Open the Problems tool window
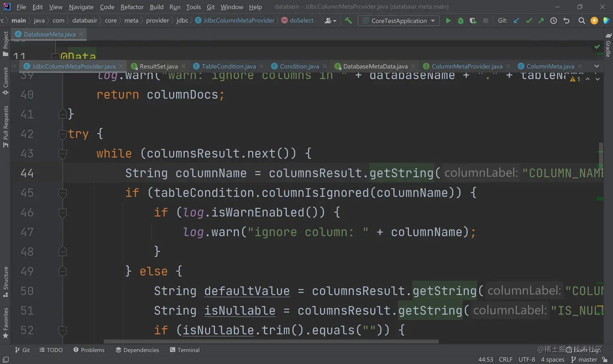Viewport: 613px width, 364px height. point(89,350)
